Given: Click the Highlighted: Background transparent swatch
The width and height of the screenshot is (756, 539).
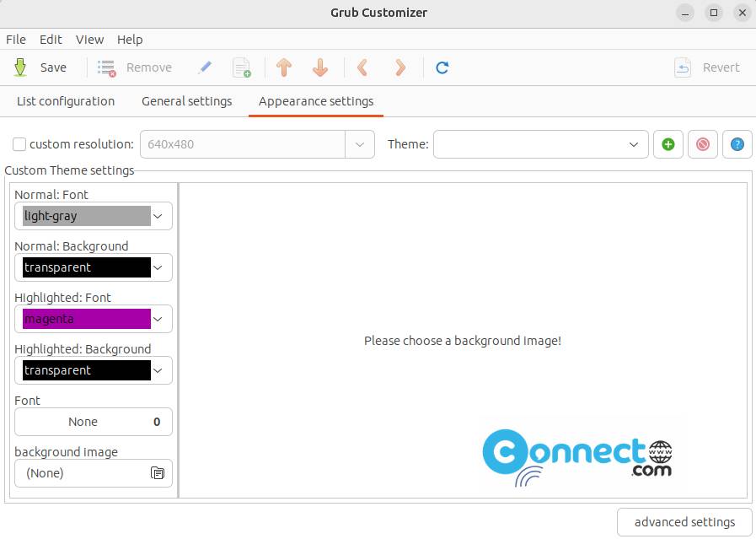Looking at the screenshot, I should tap(87, 370).
